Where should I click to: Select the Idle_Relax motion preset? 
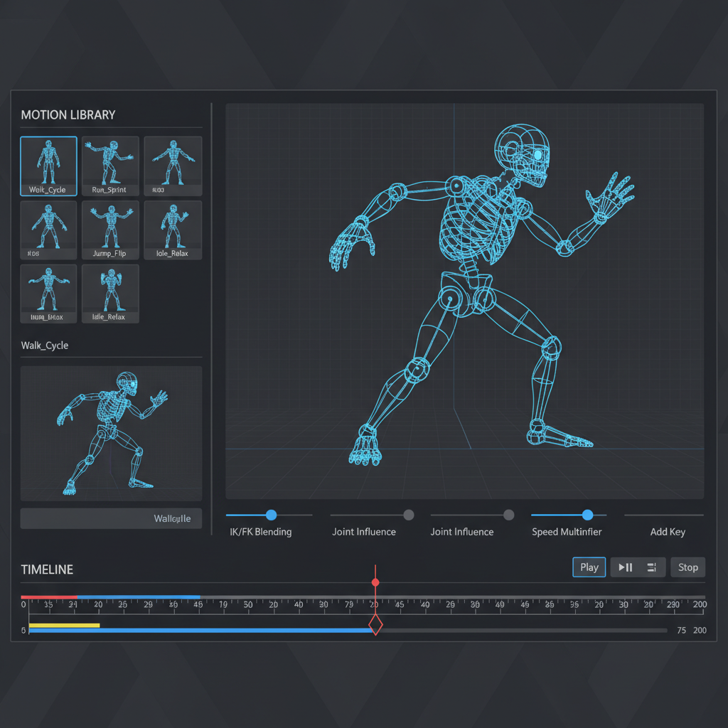click(173, 229)
